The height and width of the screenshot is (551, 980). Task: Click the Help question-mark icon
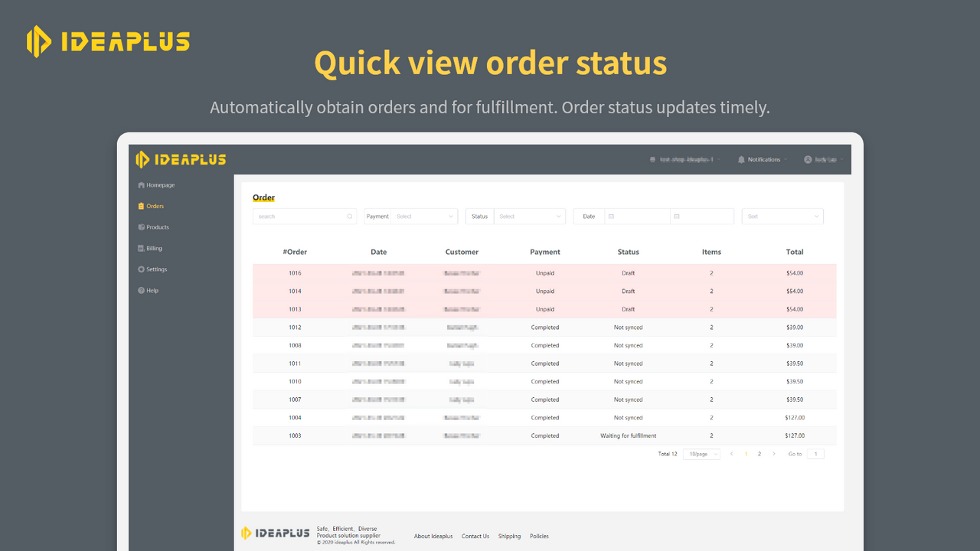pyautogui.click(x=141, y=290)
